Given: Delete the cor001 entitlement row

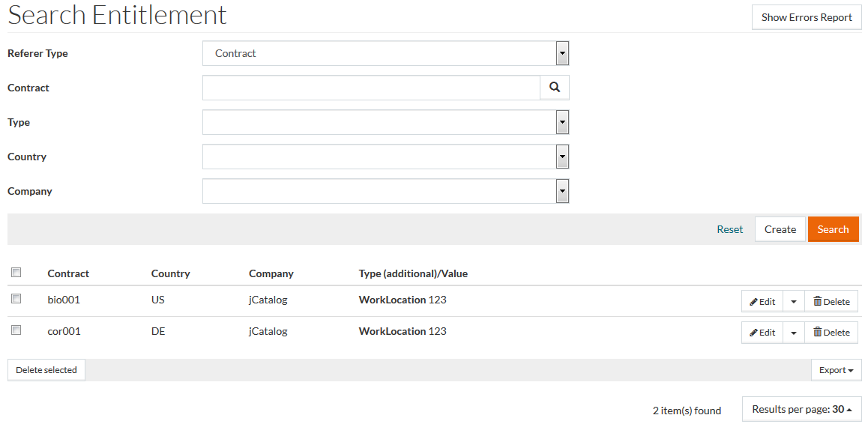Looking at the screenshot, I should [831, 333].
